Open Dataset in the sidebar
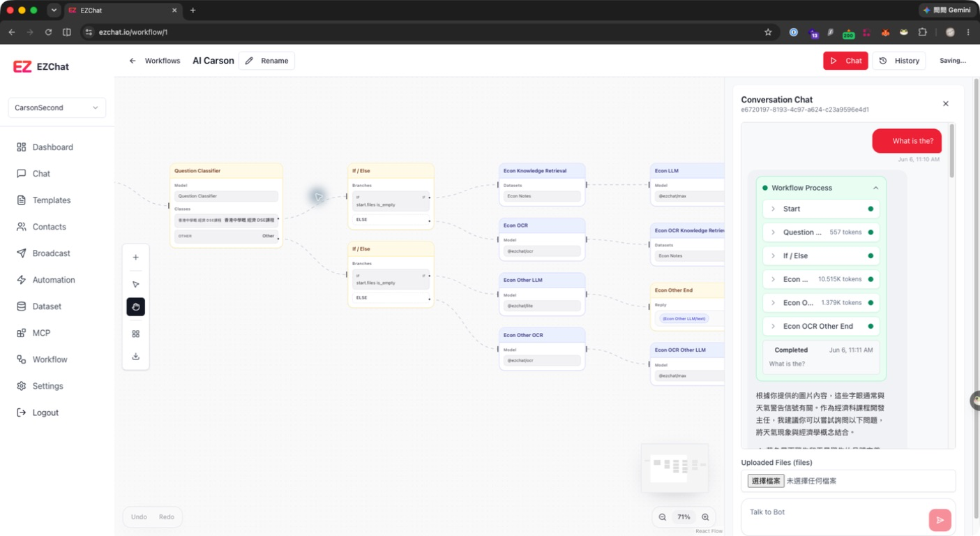This screenshot has height=536, width=980. pyautogui.click(x=46, y=306)
